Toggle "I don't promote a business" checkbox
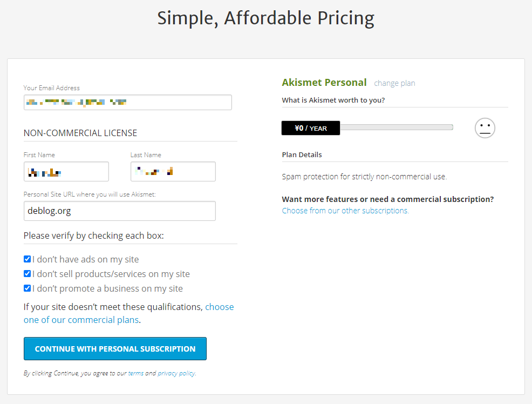This screenshot has height=404, width=532. click(27, 288)
